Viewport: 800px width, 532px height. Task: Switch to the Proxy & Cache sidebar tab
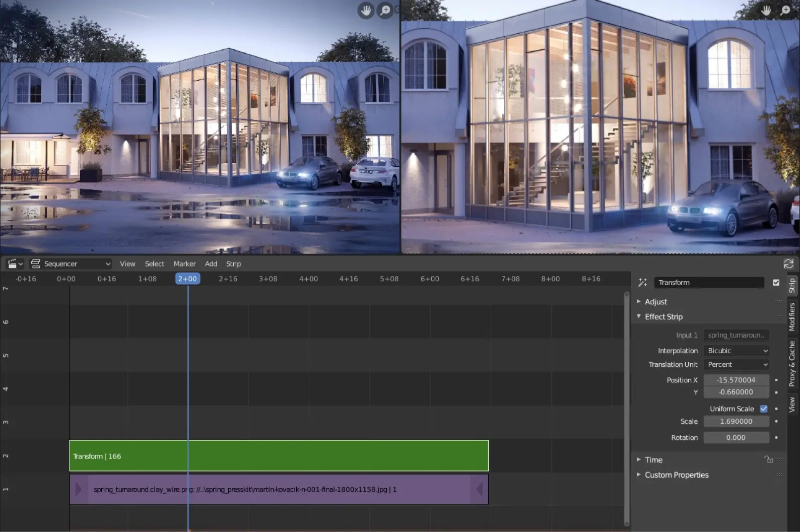tap(792, 364)
